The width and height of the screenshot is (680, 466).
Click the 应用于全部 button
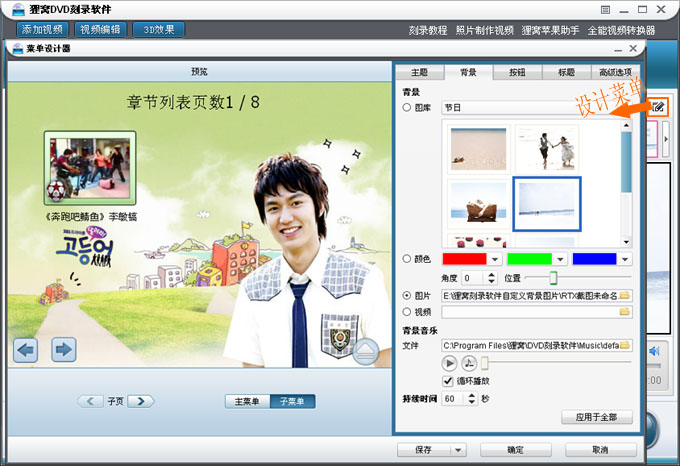[x=597, y=417]
